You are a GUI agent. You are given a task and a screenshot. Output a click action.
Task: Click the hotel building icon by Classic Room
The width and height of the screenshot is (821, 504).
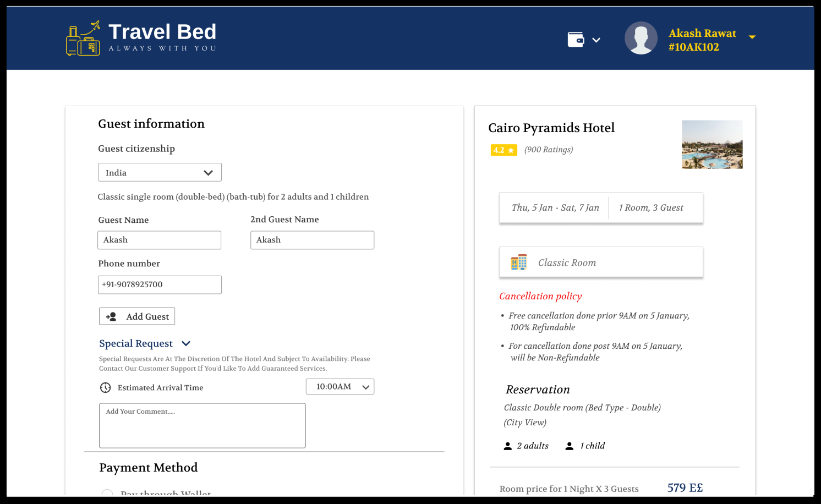point(518,262)
